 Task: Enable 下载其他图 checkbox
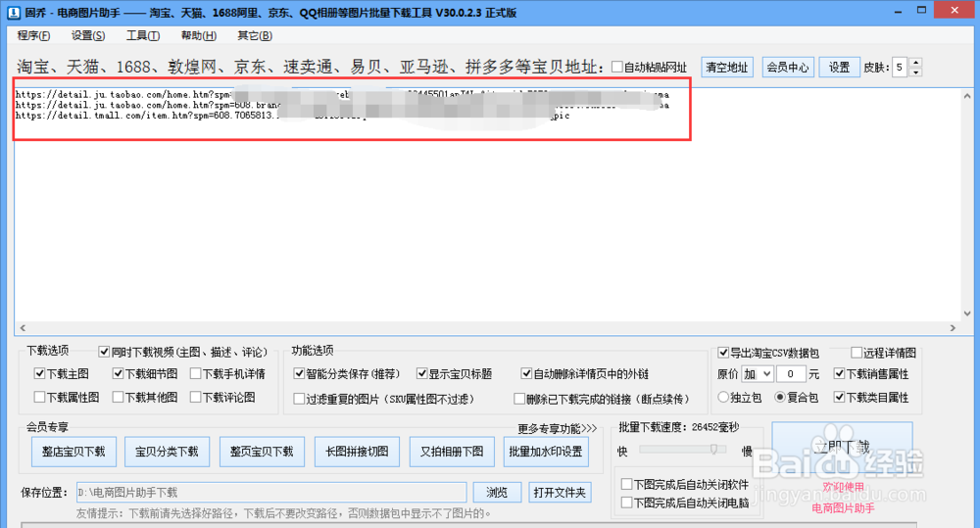(x=118, y=397)
